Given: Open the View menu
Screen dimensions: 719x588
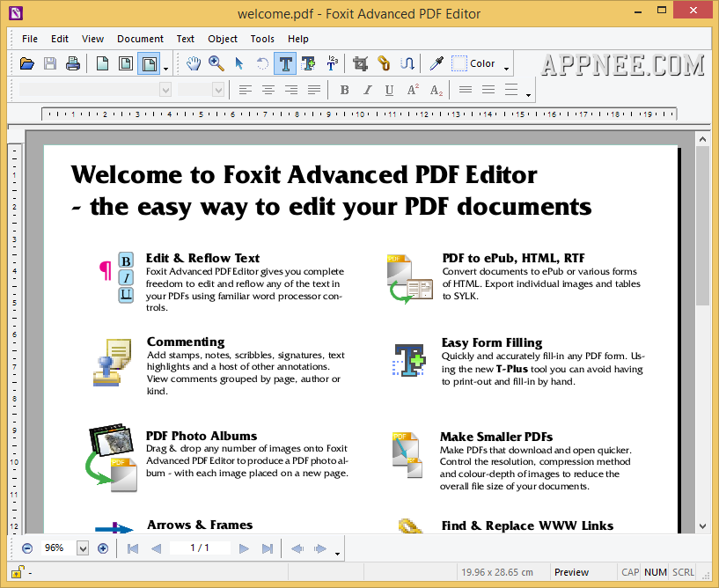Looking at the screenshot, I should click(92, 39).
